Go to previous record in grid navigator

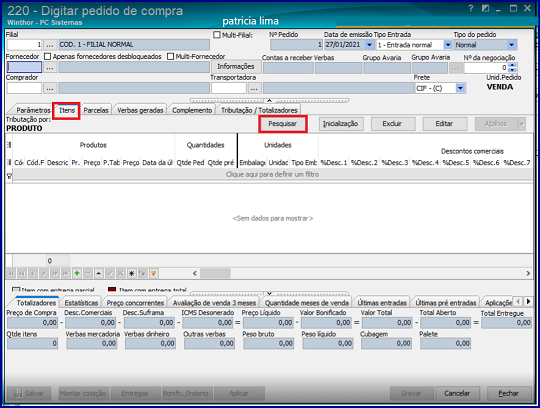coord(33,274)
